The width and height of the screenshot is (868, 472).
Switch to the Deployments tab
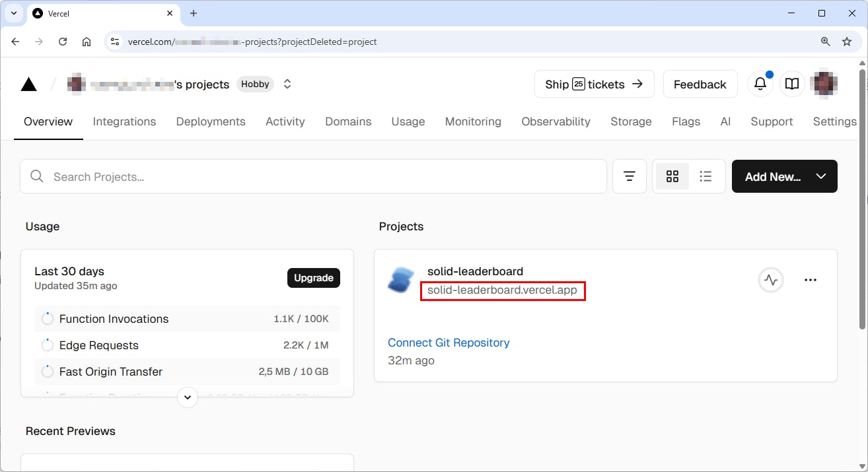click(x=210, y=121)
